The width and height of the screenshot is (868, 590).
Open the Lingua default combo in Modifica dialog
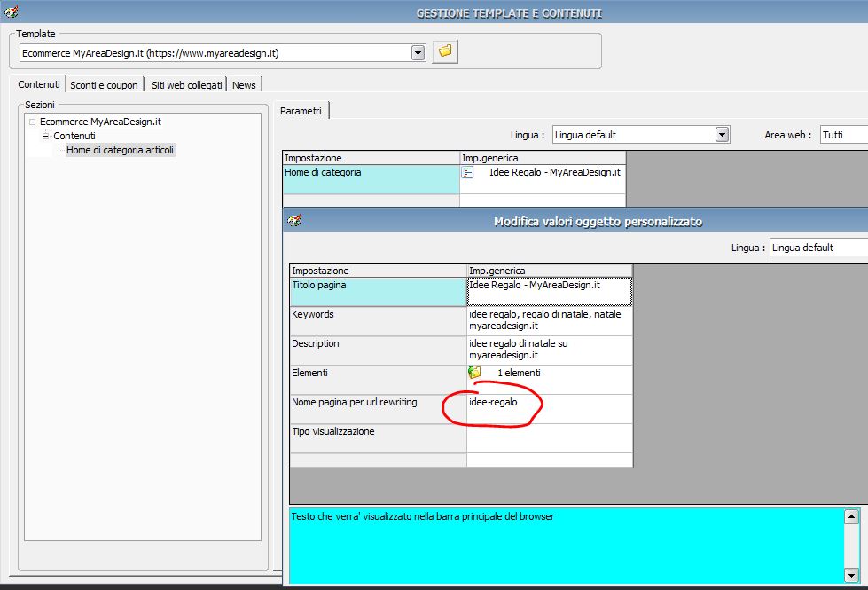tap(818, 248)
